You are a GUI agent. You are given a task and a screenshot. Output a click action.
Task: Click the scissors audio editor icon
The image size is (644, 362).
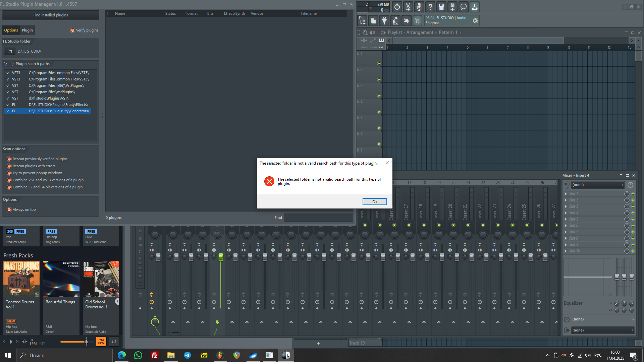408,7
